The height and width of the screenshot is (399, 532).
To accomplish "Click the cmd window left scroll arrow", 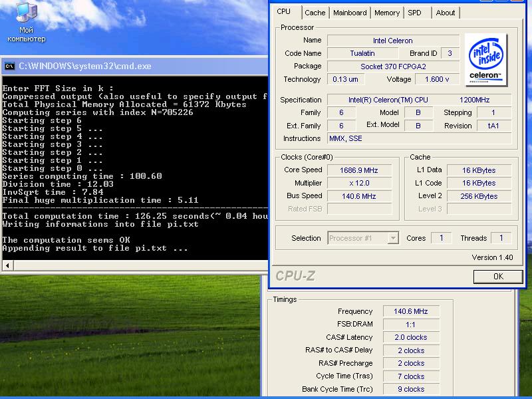I will 7,265.
